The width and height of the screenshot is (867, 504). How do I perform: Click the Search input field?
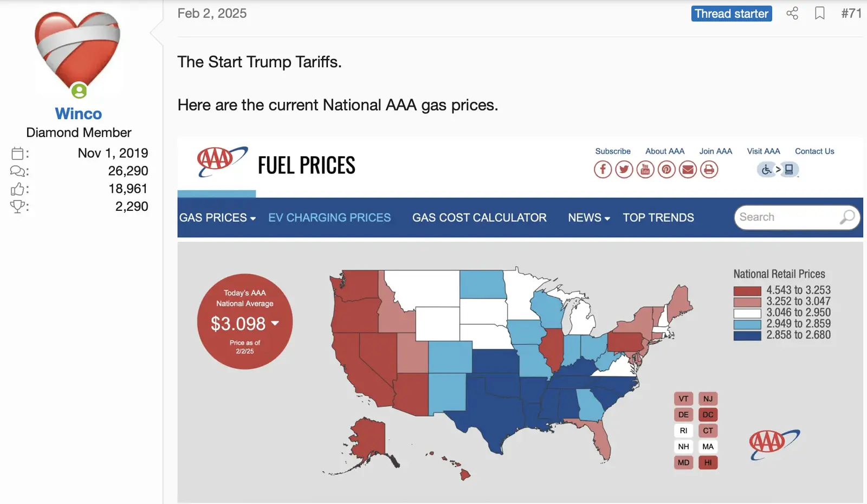tap(787, 217)
